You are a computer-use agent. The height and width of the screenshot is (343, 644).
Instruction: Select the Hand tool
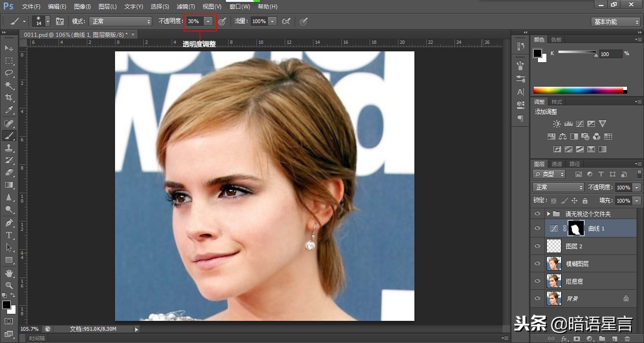(x=9, y=273)
